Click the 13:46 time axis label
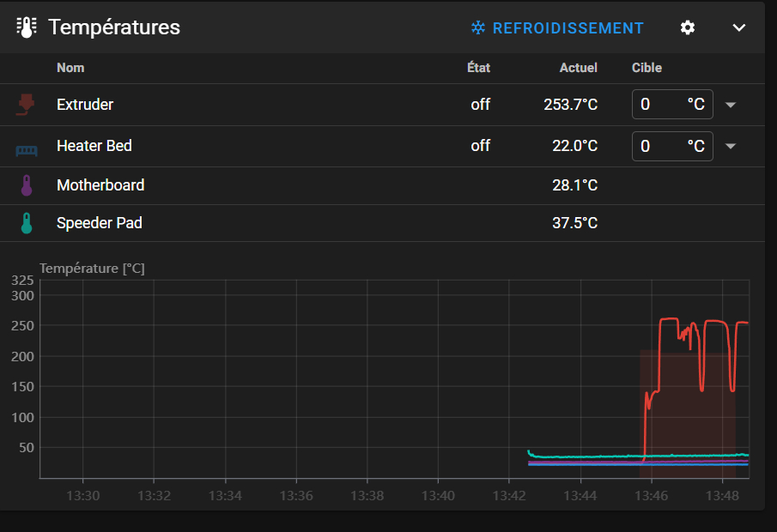This screenshot has height=532, width=777. (651, 496)
